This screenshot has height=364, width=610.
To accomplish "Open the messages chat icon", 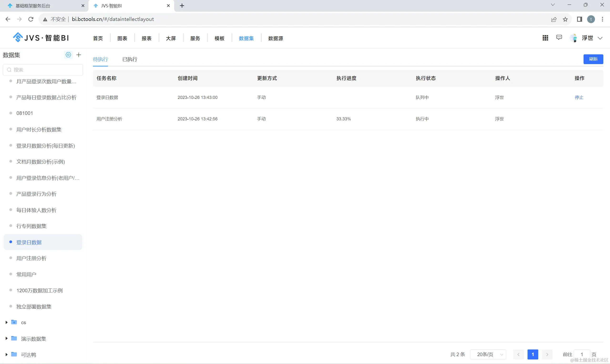I will [x=559, y=37].
